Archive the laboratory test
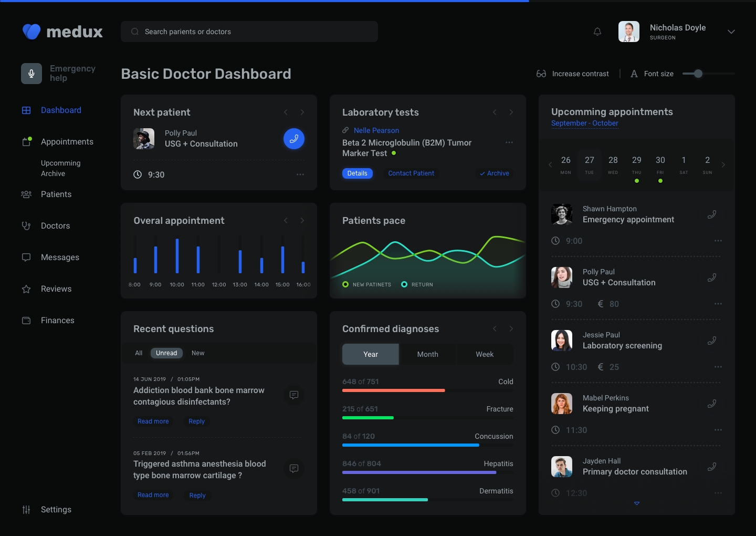 (495, 173)
